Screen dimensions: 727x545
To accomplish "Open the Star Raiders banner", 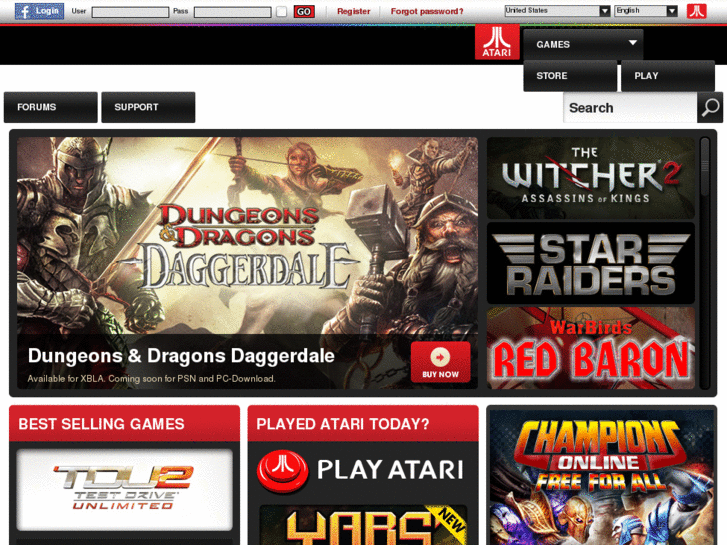I will [591, 263].
